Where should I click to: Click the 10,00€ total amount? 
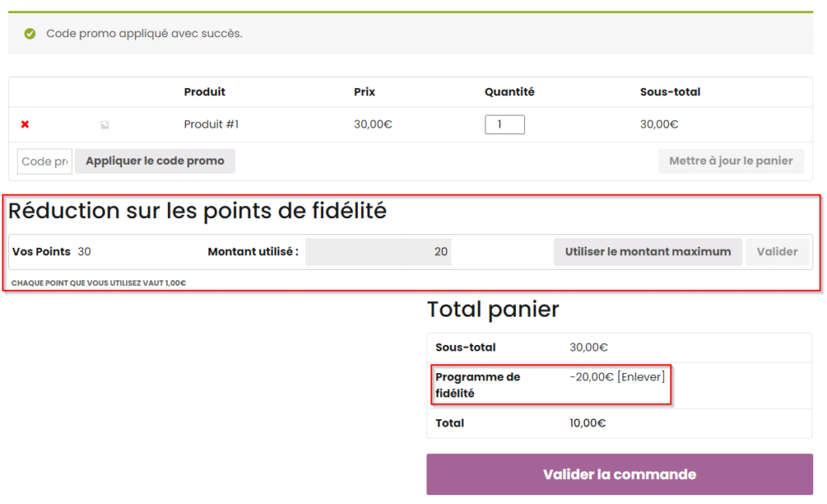[587, 423]
